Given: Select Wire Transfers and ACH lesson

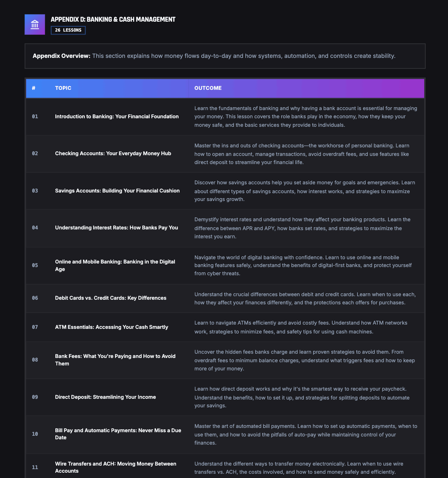Looking at the screenshot, I should click(x=115, y=467).
